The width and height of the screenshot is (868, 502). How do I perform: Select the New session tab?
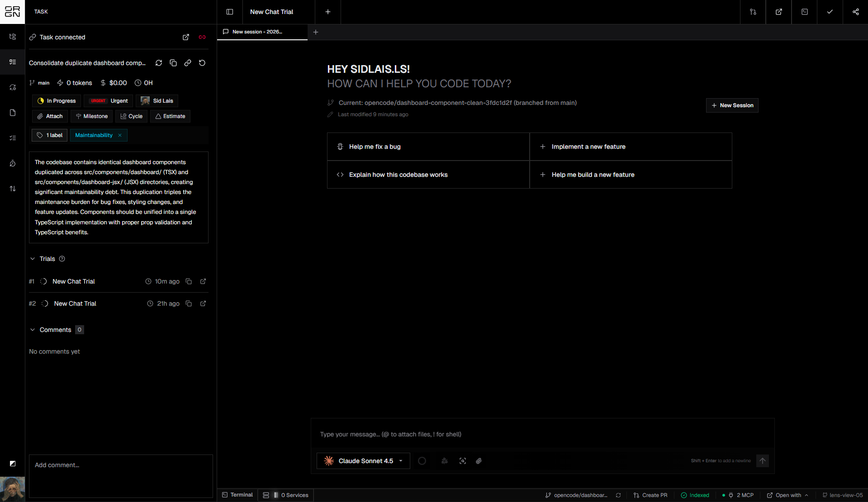click(257, 32)
